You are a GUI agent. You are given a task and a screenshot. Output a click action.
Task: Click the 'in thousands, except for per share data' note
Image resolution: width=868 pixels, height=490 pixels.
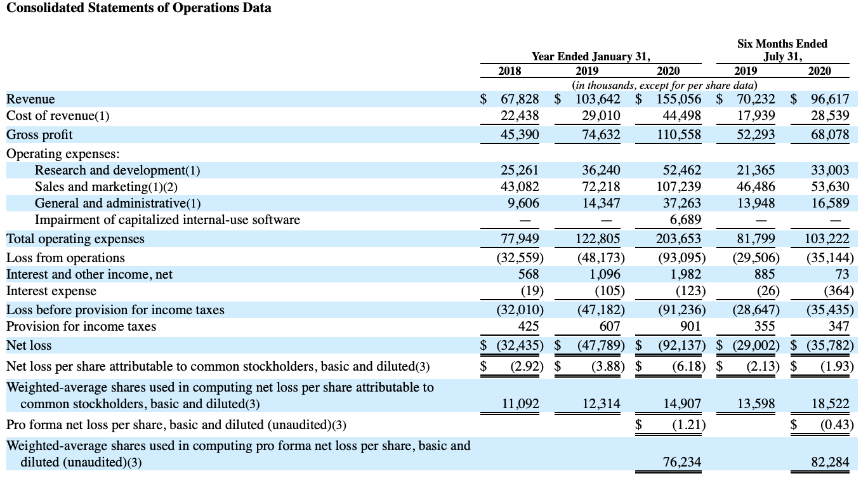pyautogui.click(x=665, y=84)
